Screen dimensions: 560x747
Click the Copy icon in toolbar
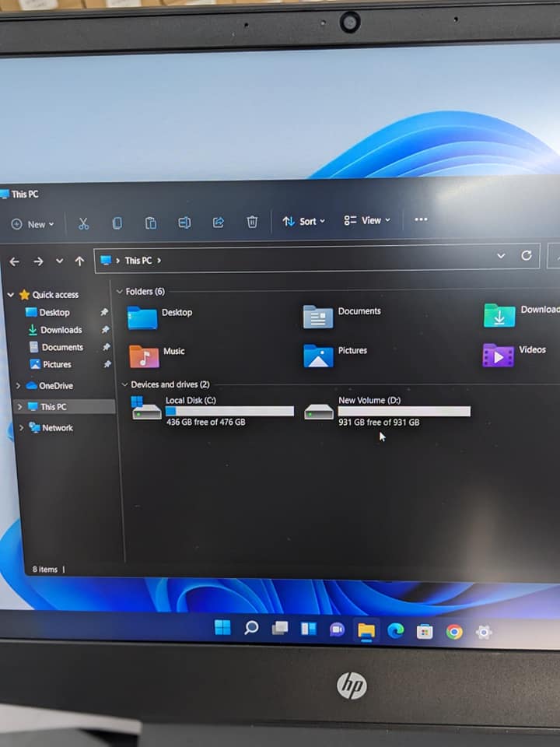[x=117, y=223]
